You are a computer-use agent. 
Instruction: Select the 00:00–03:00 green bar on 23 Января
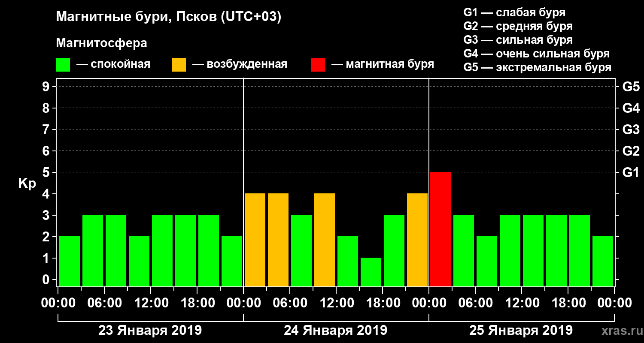coord(70,261)
